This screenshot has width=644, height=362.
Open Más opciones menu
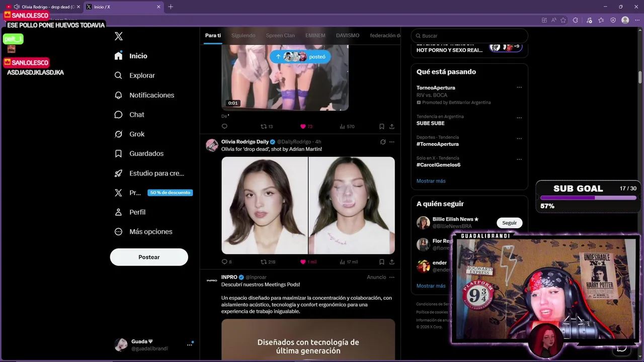tap(143, 232)
